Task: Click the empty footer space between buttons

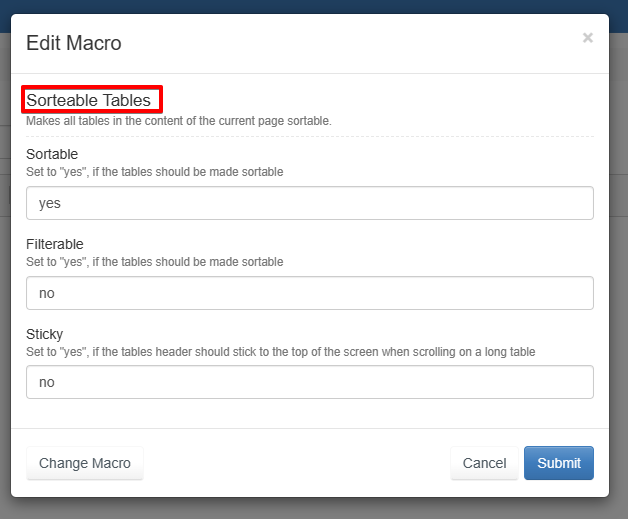Action: pos(296,463)
